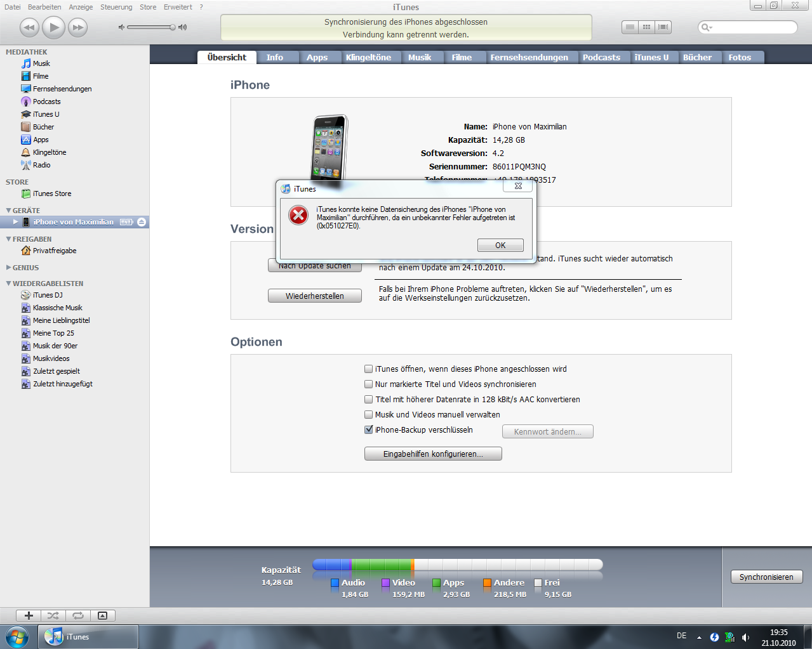The height and width of the screenshot is (649, 812).
Task: Click the Apps green color swatch
Action: pos(436,583)
